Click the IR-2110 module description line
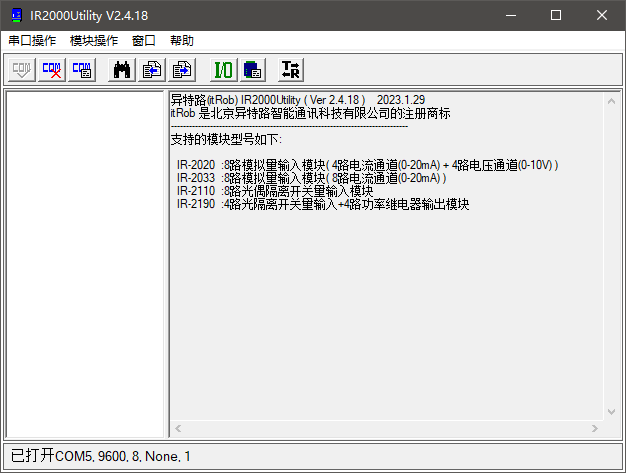 (275, 191)
